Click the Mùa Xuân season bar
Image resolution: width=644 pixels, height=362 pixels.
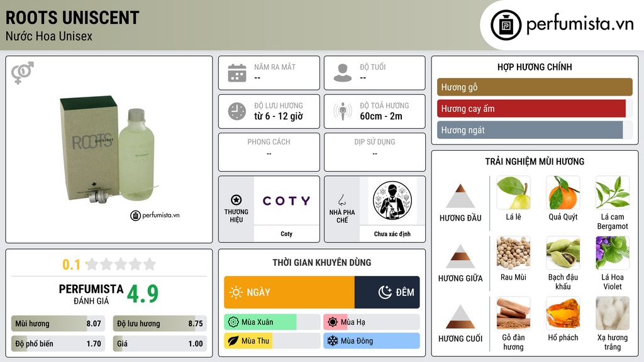(x=272, y=322)
